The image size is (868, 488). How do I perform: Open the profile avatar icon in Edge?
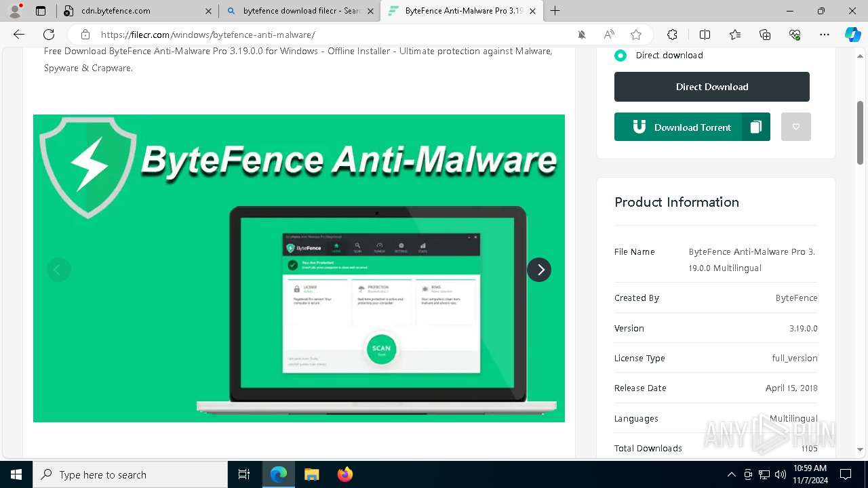(15, 11)
